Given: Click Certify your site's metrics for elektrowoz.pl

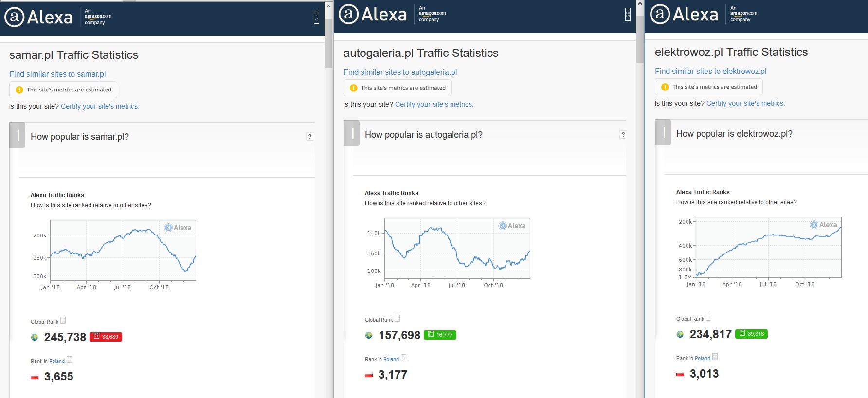Looking at the screenshot, I should tap(745, 103).
